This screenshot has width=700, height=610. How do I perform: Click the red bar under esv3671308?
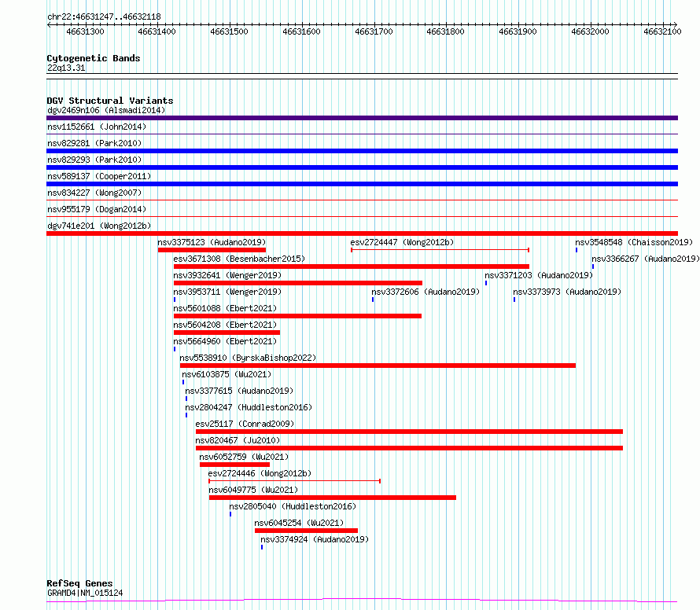(x=352, y=266)
